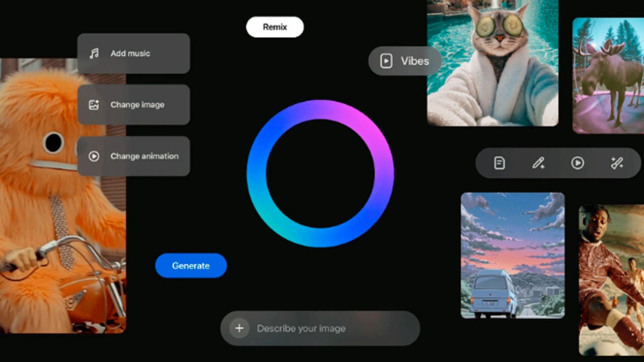Click the circled play icon in the toolbar
The image size is (644, 362).
tap(578, 163)
